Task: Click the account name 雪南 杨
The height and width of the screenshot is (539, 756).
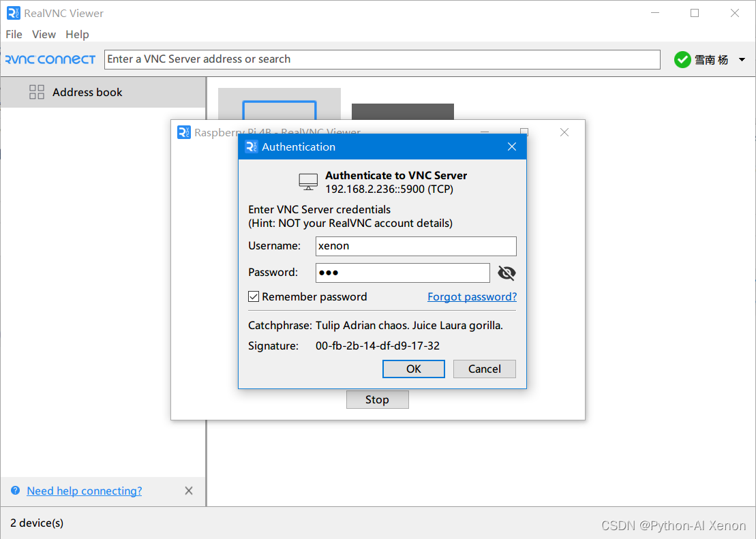Action: tap(711, 60)
